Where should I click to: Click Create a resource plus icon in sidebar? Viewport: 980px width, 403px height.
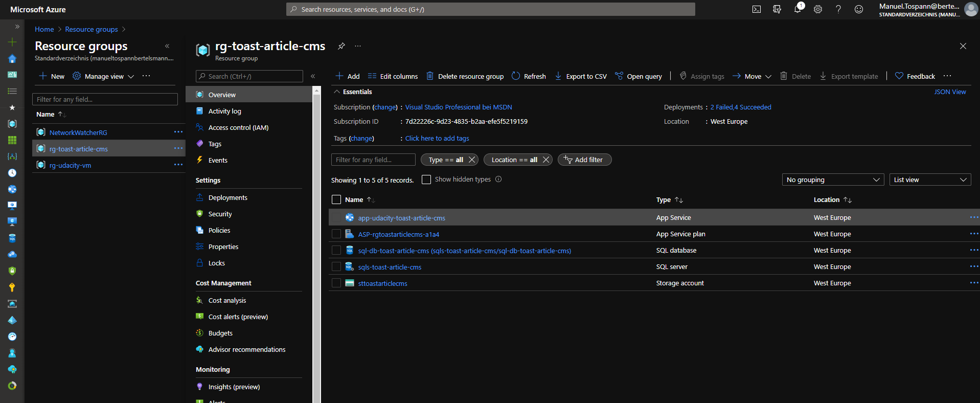12,42
